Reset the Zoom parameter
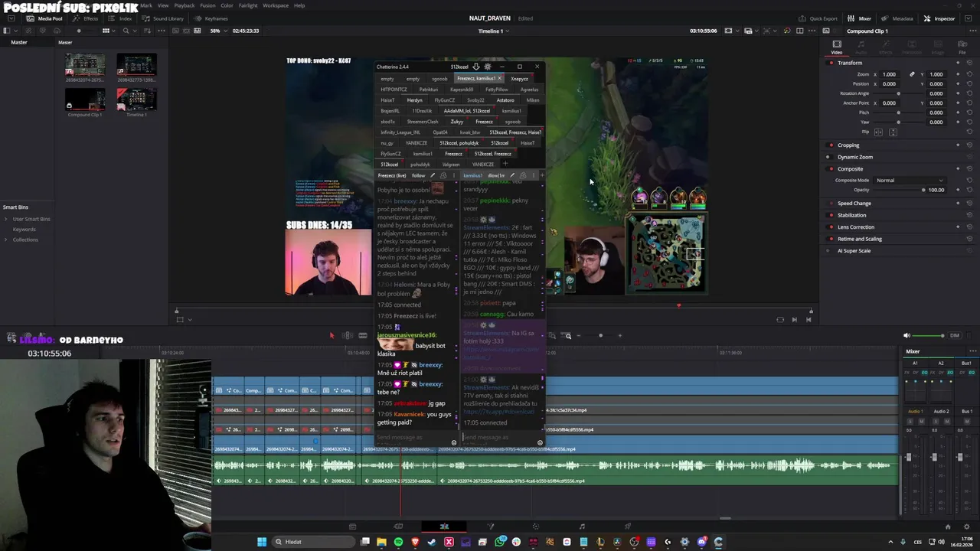Screen dimensions: 980x551 [969, 74]
